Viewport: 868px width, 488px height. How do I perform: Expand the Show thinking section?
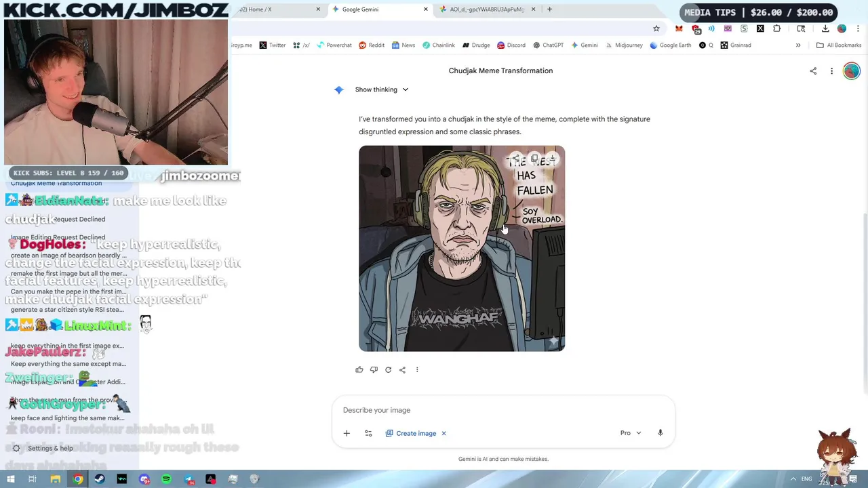pos(382,89)
